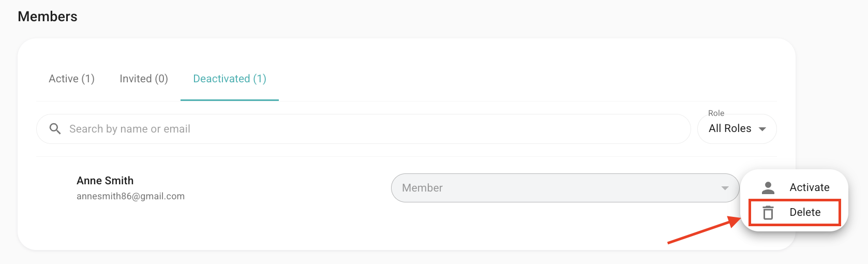Open Anne Smith's Member role dropdown
Image resolution: width=868 pixels, height=264 pixels.
click(x=565, y=188)
